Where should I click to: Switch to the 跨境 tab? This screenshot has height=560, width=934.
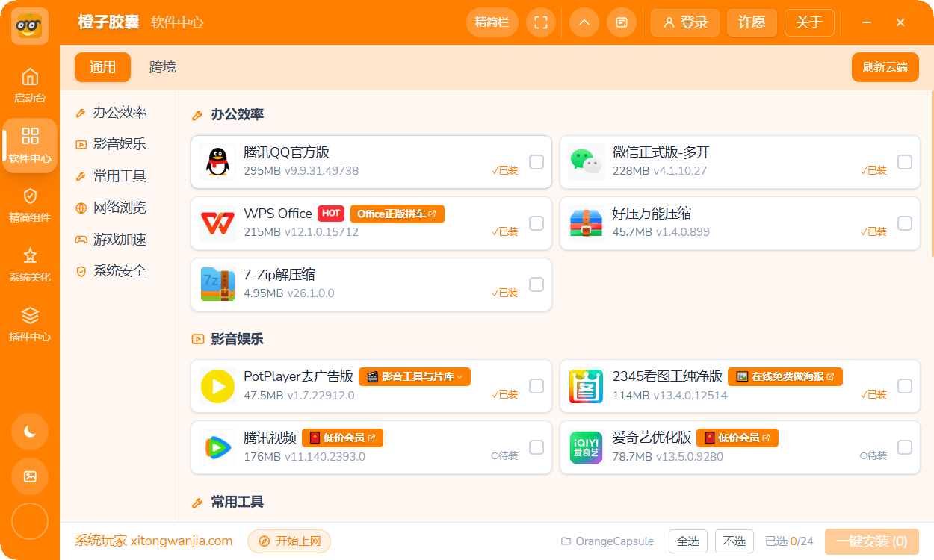click(163, 67)
